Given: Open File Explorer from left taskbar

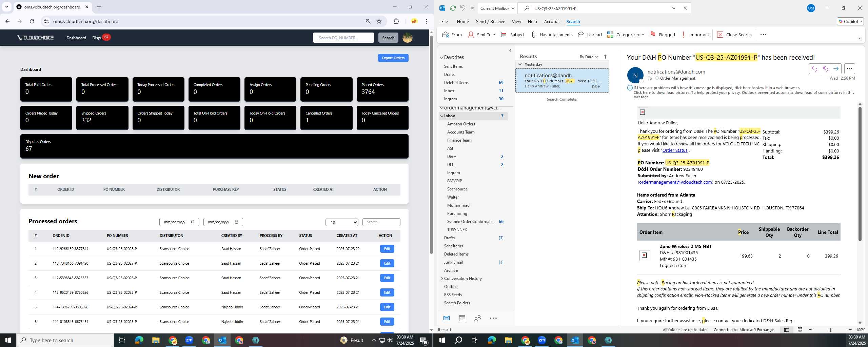Looking at the screenshot, I should click(156, 340).
